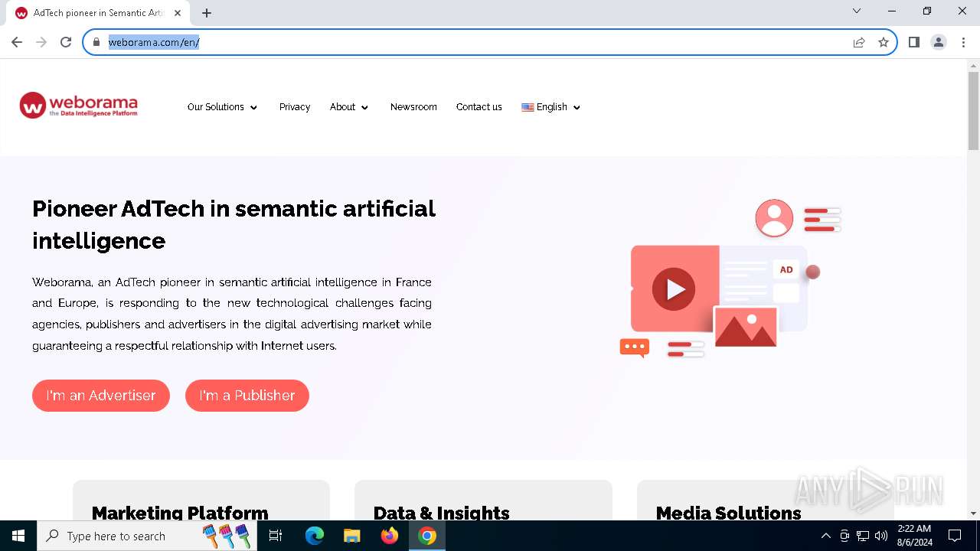Launch Microsoft Edge from taskbar
Image resolution: width=980 pixels, height=551 pixels.
[x=315, y=536]
